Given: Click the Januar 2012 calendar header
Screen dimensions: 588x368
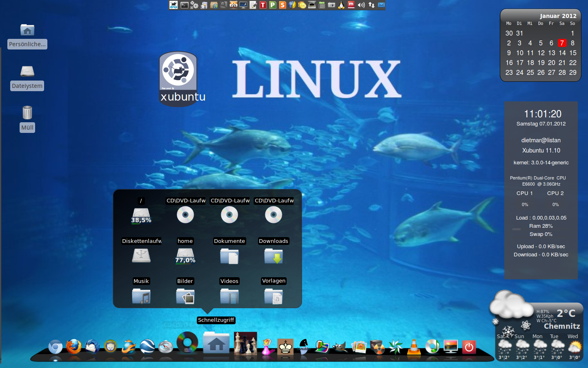Looking at the screenshot, I should coord(558,16).
